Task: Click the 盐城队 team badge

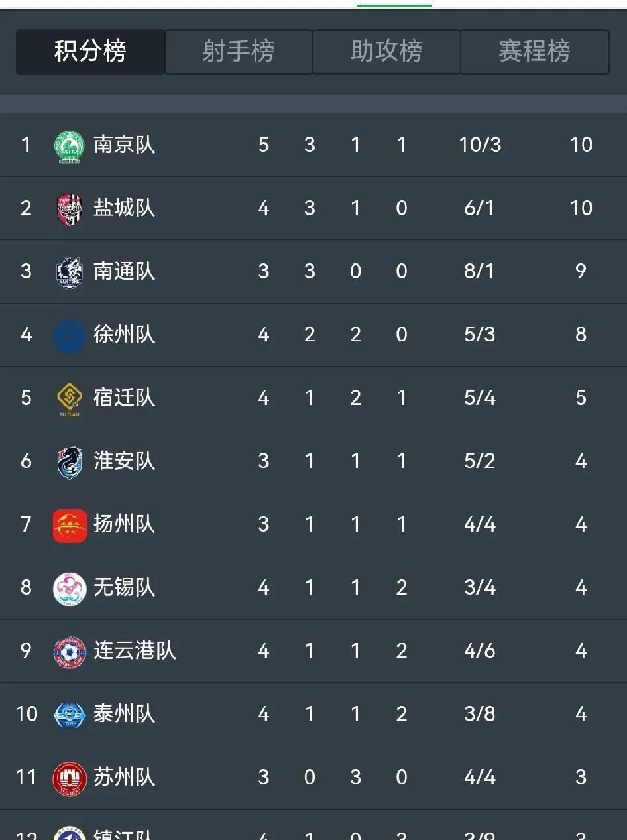Action: tap(70, 210)
